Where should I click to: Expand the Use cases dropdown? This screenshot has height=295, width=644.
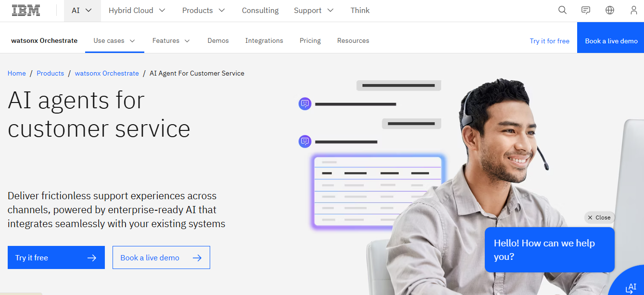pyautogui.click(x=114, y=40)
